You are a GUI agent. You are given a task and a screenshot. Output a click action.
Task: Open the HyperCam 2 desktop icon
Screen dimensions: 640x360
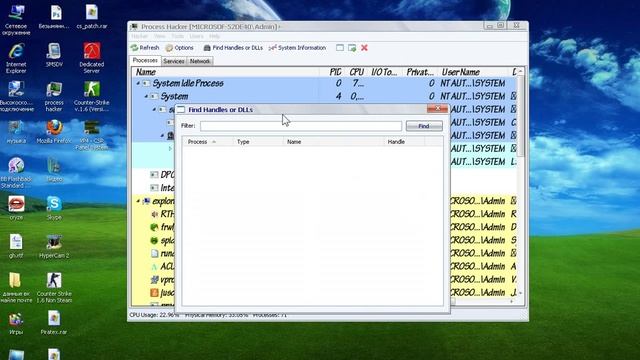coord(54,247)
